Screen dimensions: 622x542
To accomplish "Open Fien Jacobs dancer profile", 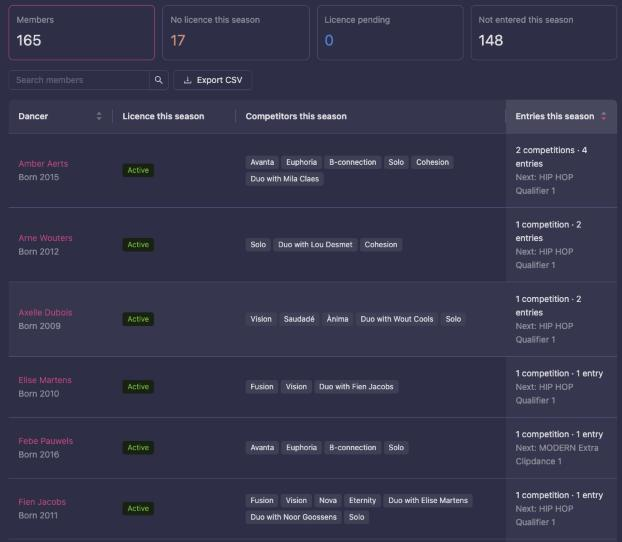I will tap(42, 502).
